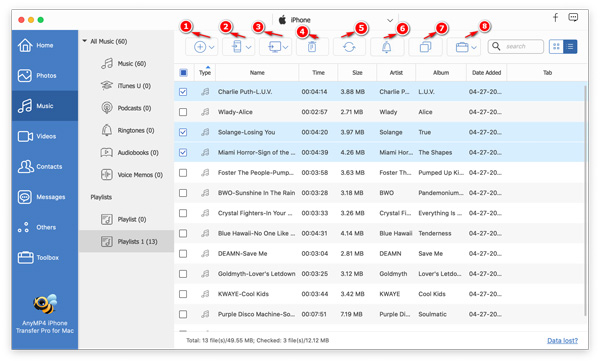Open Photos in the sidebar
Viewport: 600px width, 363px height.
tap(44, 75)
